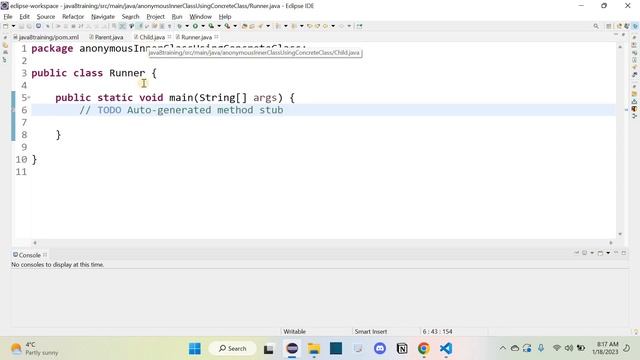Click the Display Selected Console icon
This screenshot has height=360, width=640.
(584, 253)
